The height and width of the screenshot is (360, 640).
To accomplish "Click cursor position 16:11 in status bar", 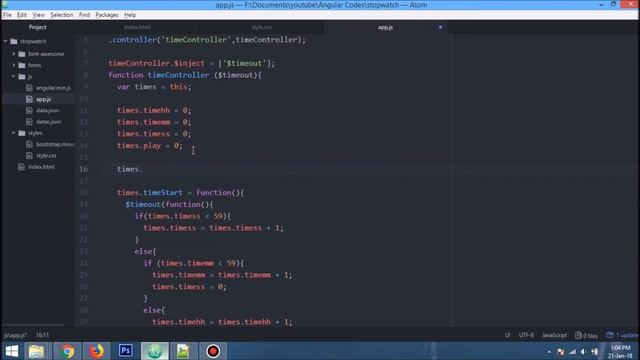I will [42, 335].
